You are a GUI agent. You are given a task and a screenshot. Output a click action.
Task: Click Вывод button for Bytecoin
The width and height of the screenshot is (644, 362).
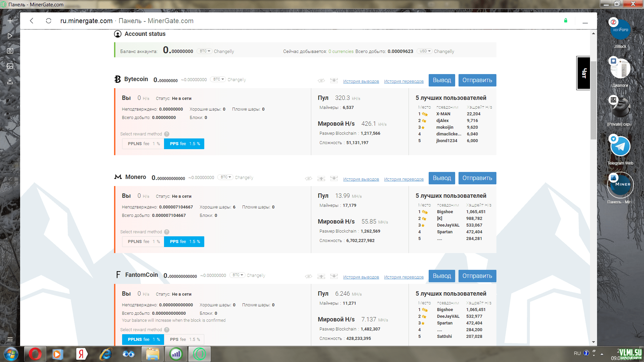pos(442,80)
